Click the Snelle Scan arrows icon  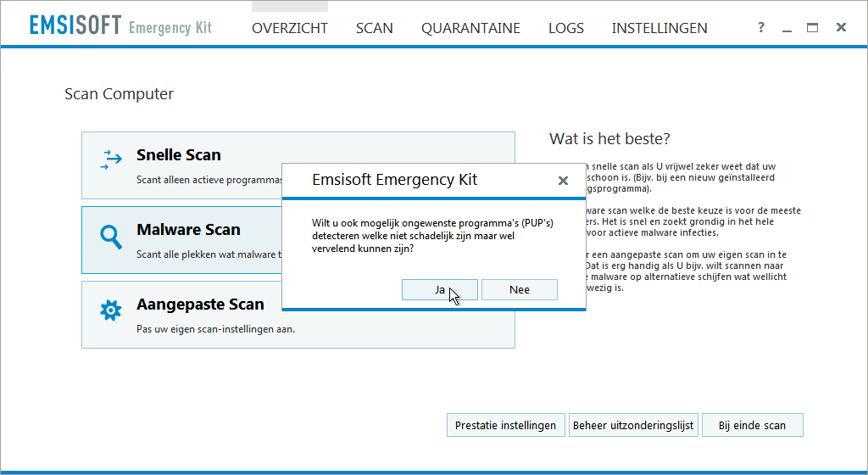[111, 159]
